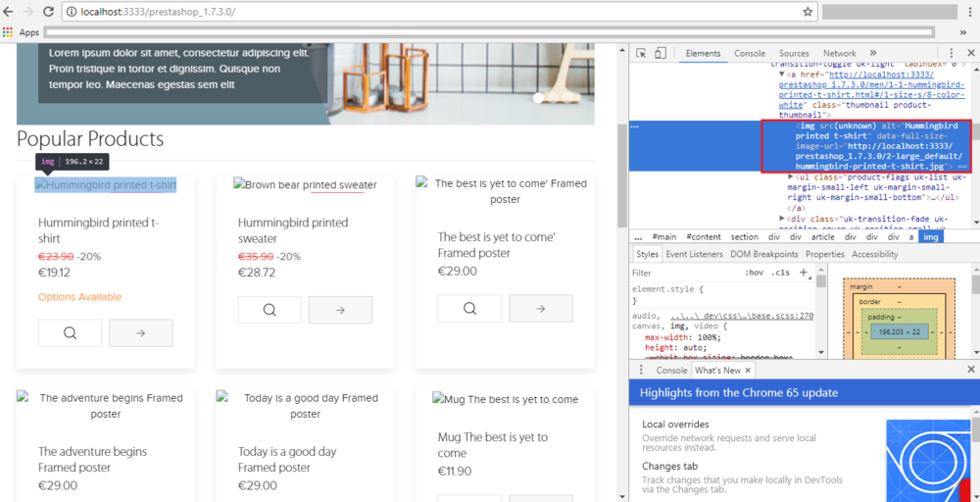
Task: Open the base.scss:270 source link
Action: 741,316
